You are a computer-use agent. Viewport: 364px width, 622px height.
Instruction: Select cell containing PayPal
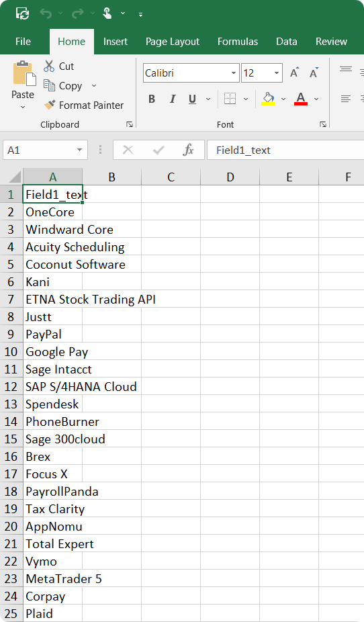(x=53, y=335)
